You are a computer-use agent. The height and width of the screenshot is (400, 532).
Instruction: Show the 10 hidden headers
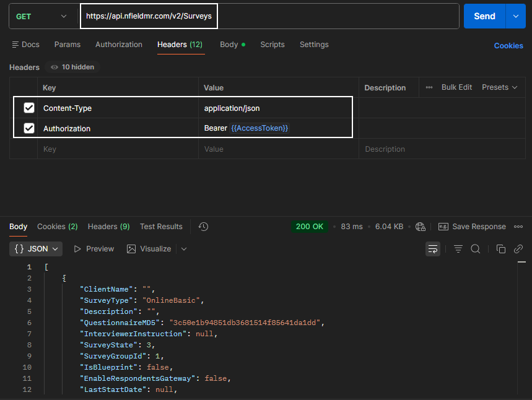tap(72, 67)
